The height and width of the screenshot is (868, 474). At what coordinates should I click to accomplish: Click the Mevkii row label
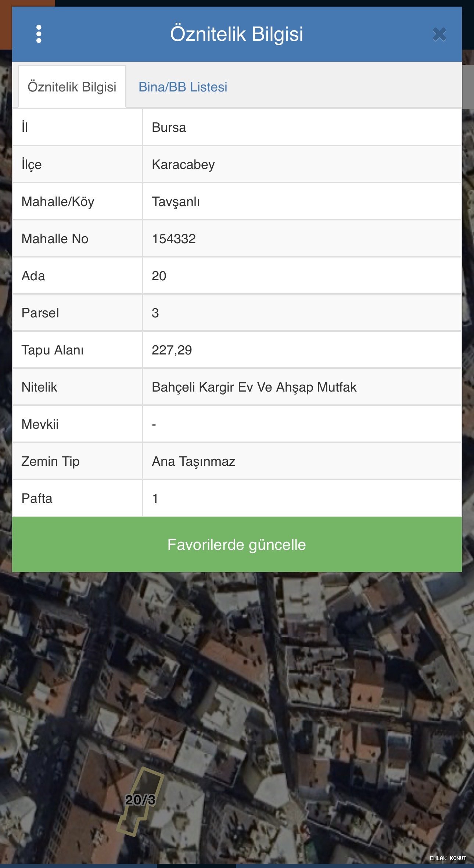pyautogui.click(x=40, y=424)
